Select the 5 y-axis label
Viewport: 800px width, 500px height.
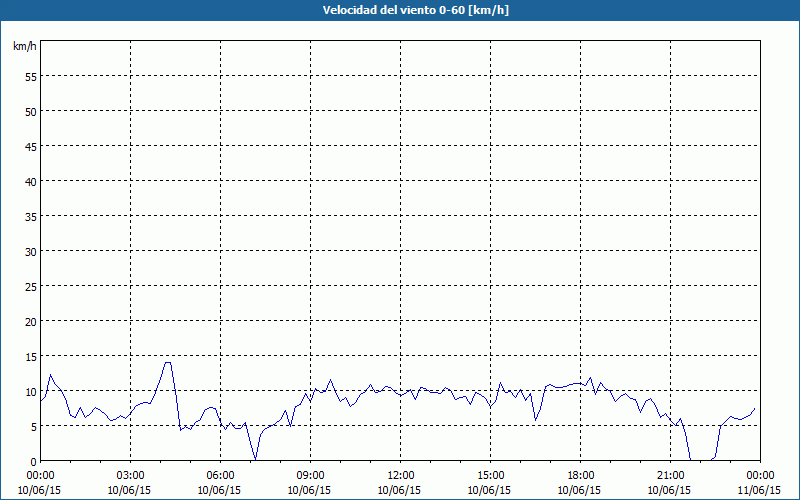(34, 427)
